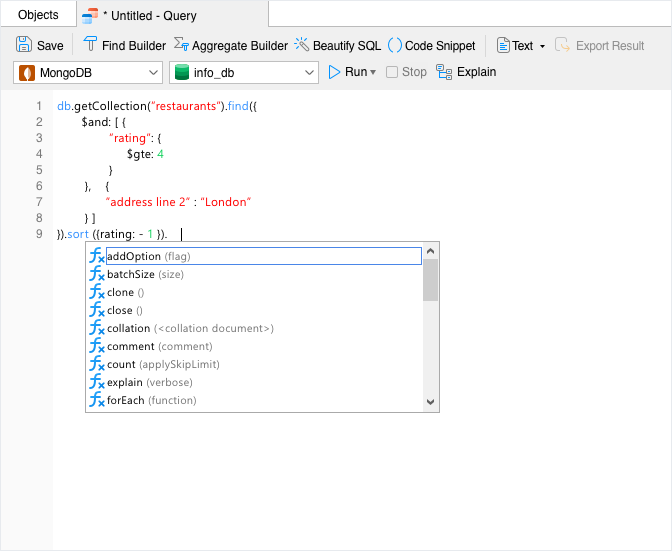Click the Find Builder funnel icon
This screenshot has height=551, width=672.
coord(90,44)
